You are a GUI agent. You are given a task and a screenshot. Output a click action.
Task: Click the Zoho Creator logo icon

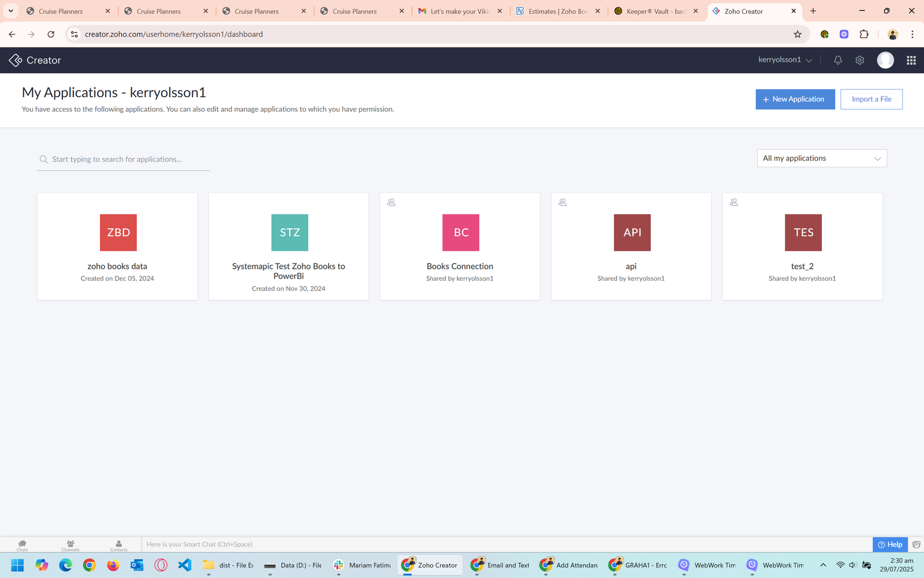click(16, 60)
